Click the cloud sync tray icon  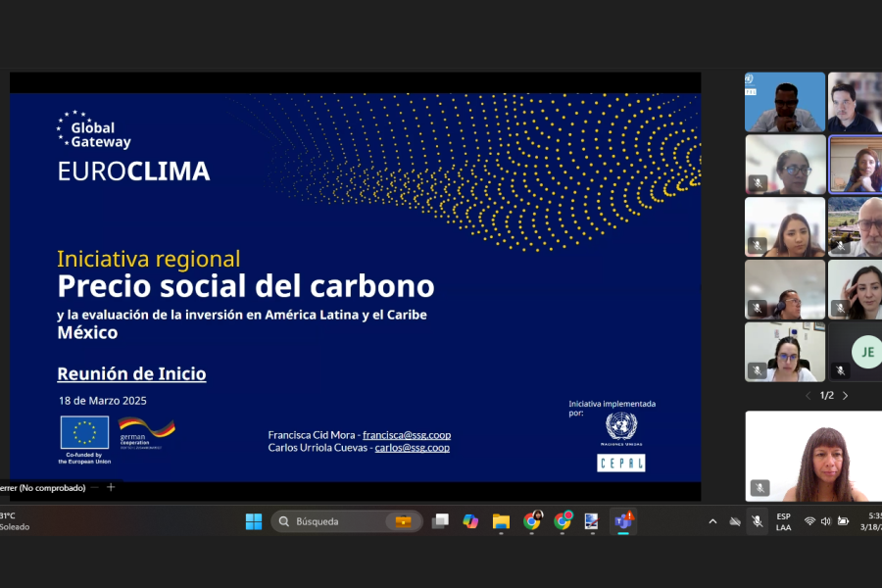pyautogui.click(x=735, y=521)
